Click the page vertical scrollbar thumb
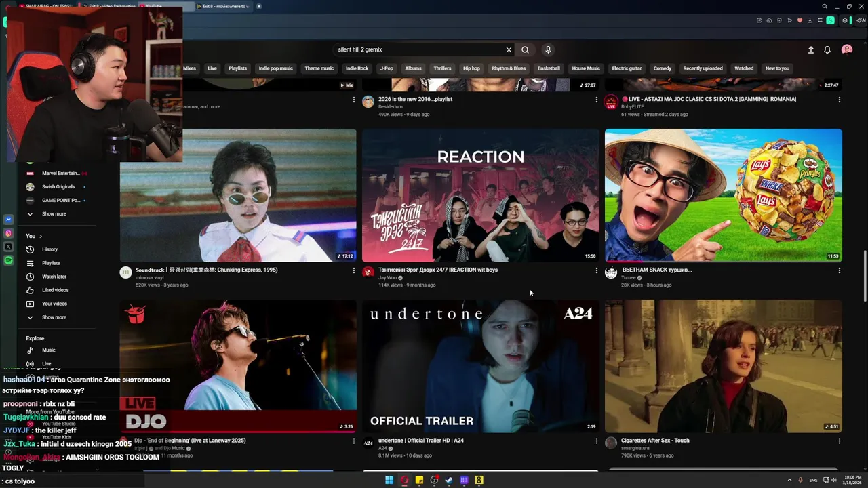 865,276
